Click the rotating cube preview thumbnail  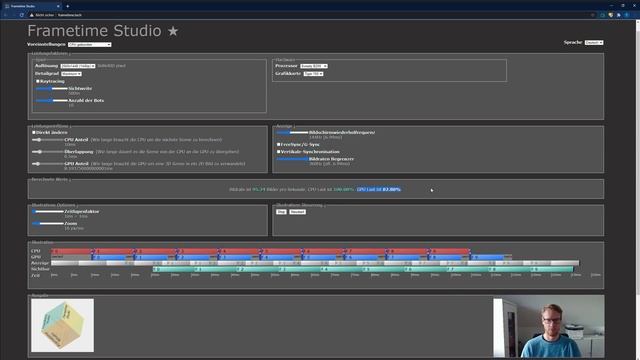(x=62, y=325)
